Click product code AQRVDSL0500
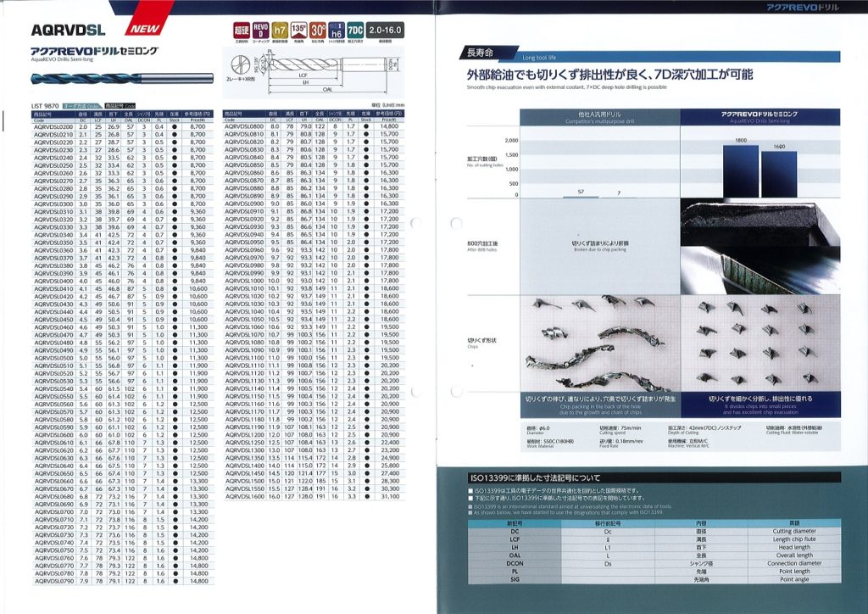This screenshot has height=614, width=868. 53,358
